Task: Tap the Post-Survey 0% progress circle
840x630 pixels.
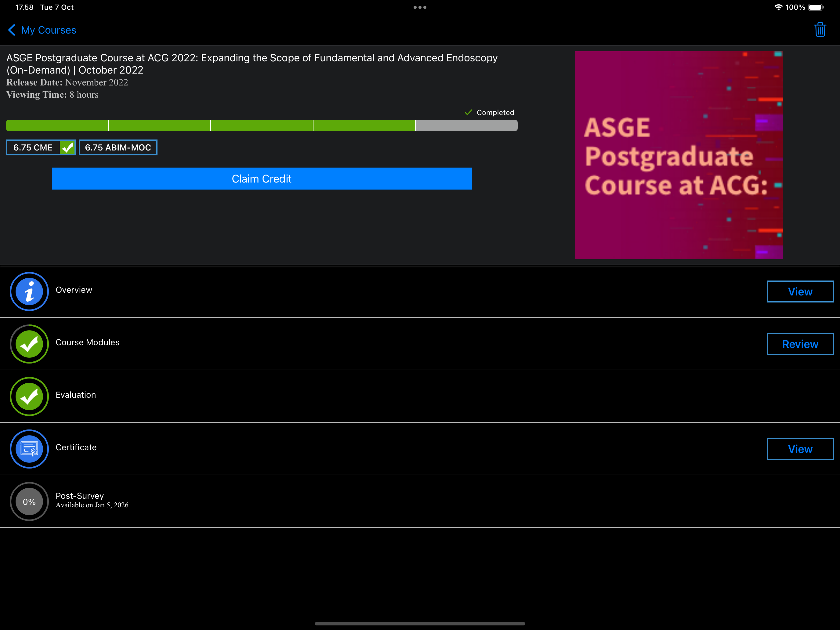Action: [x=29, y=501]
